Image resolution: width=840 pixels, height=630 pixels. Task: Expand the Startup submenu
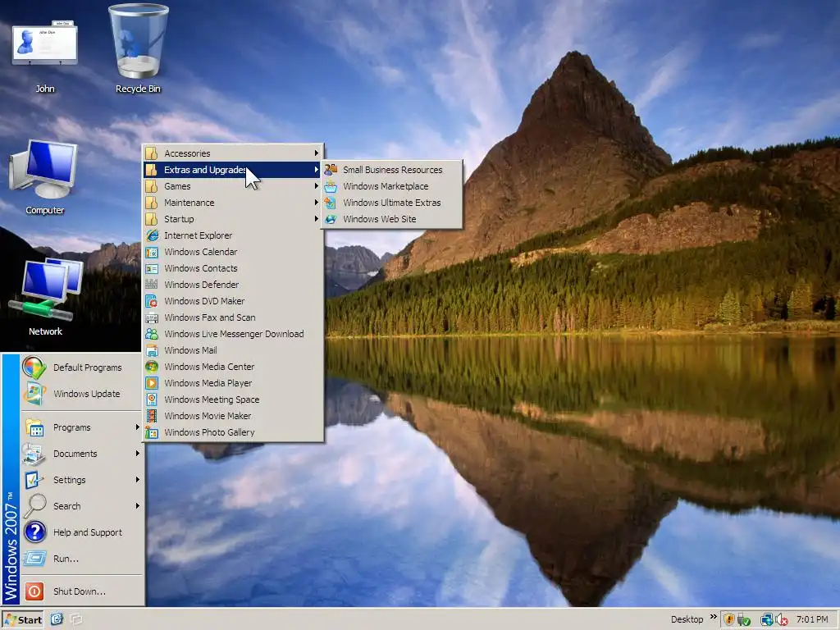pyautogui.click(x=234, y=219)
